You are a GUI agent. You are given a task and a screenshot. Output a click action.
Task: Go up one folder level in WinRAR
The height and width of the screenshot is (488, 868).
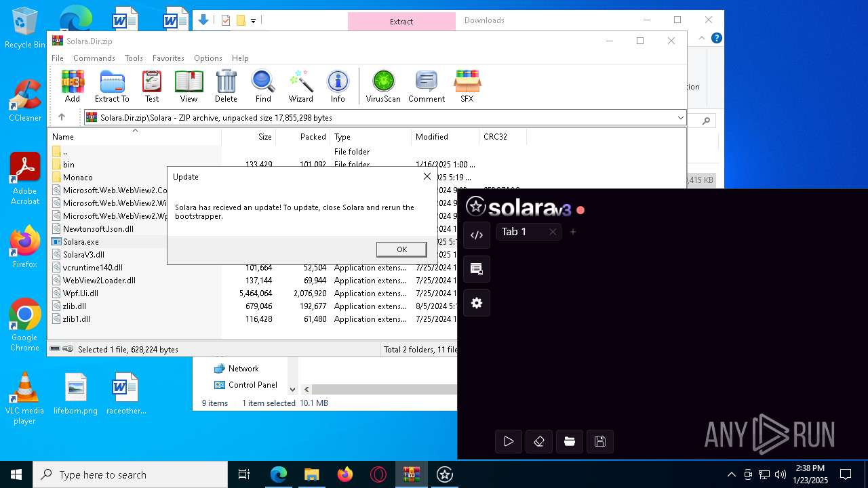(62, 117)
